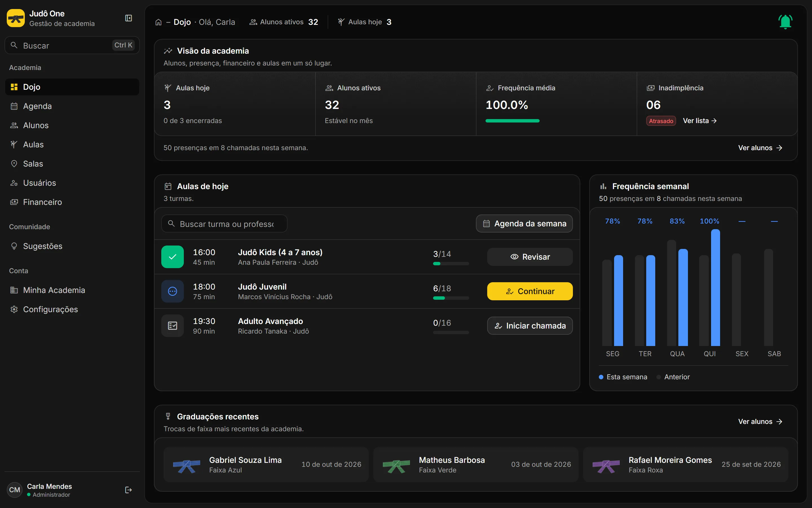Viewport: 812px width, 508px height.
Task: Open Minha Academia settings
Action: click(x=72, y=290)
